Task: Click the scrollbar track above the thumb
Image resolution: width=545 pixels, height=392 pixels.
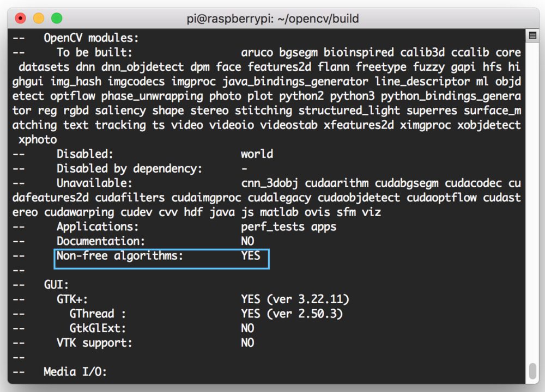Action: point(532,201)
